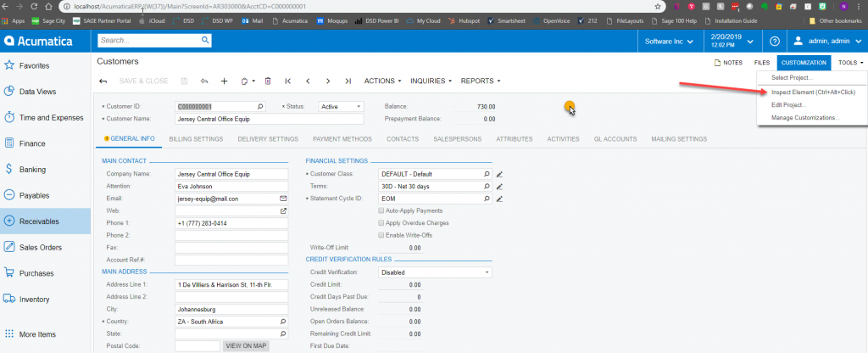This screenshot has width=868, height=353.
Task: Click the cancel/undo toolbar icon
Action: coord(204,81)
